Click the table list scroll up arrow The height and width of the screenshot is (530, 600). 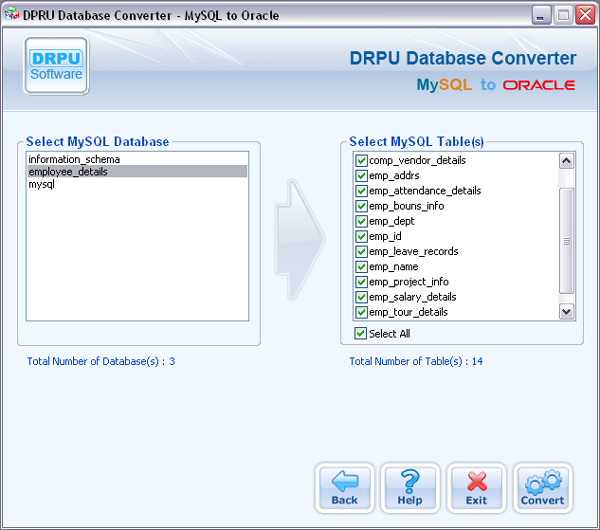pyautogui.click(x=566, y=161)
